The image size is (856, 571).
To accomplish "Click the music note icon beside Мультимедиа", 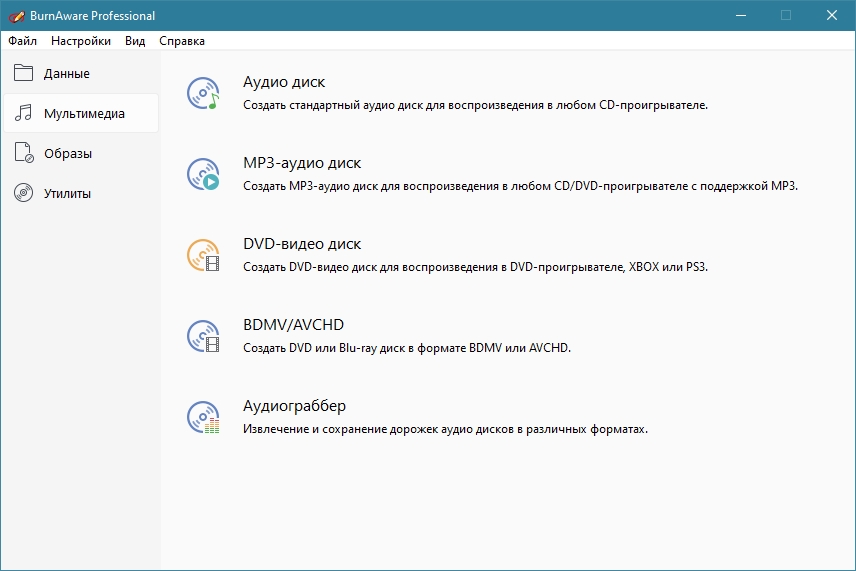I will 23,113.
